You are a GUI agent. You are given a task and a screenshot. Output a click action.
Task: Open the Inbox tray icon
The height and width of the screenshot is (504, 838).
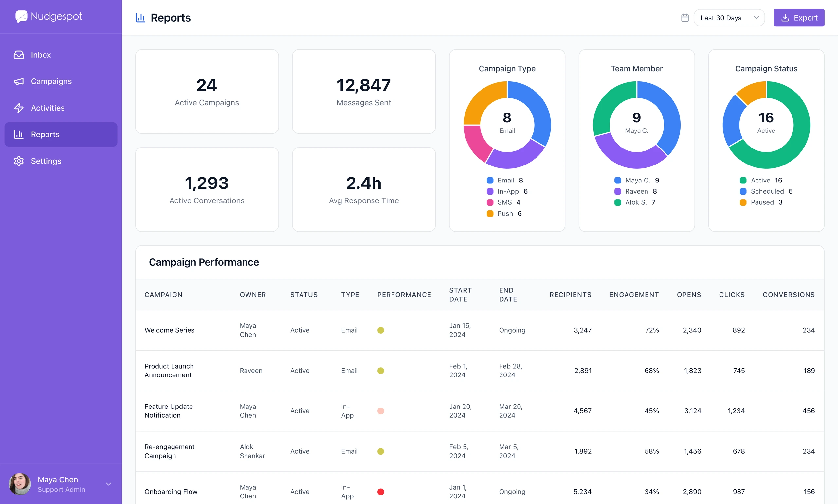click(19, 55)
